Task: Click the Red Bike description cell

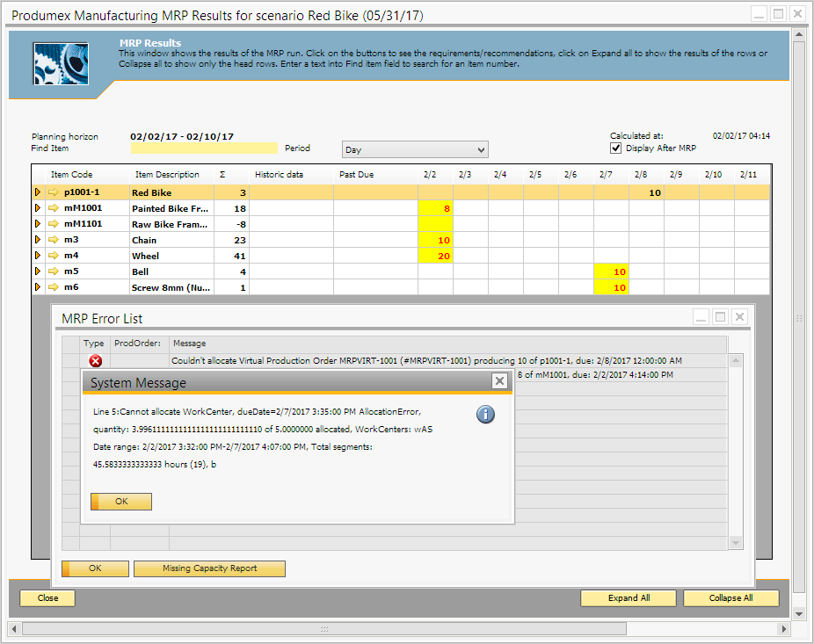Action: point(171,192)
